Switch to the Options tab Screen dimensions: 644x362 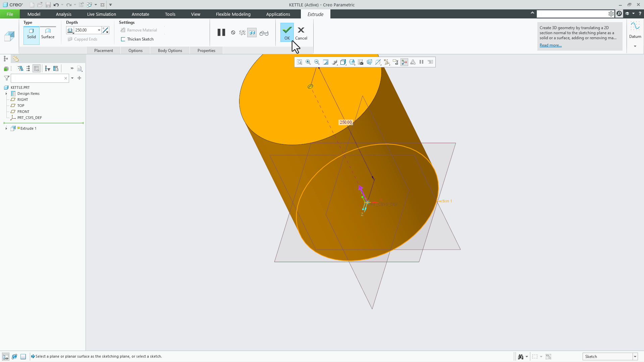pyautogui.click(x=135, y=50)
